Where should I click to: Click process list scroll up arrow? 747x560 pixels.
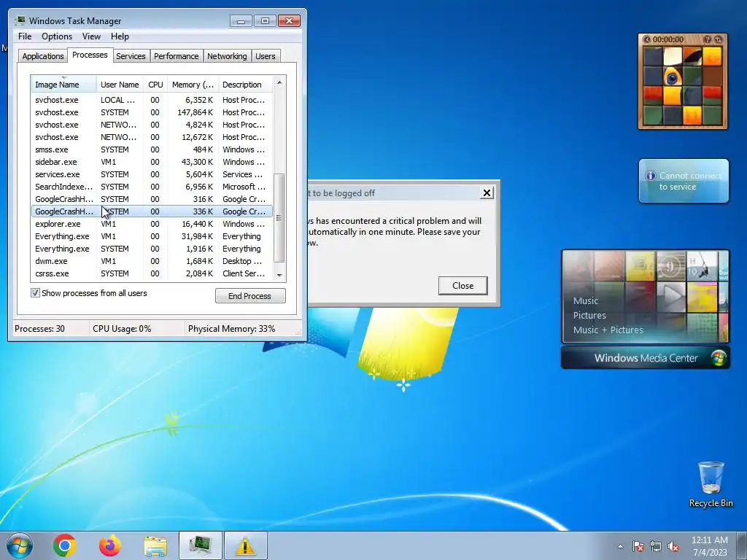(x=279, y=83)
